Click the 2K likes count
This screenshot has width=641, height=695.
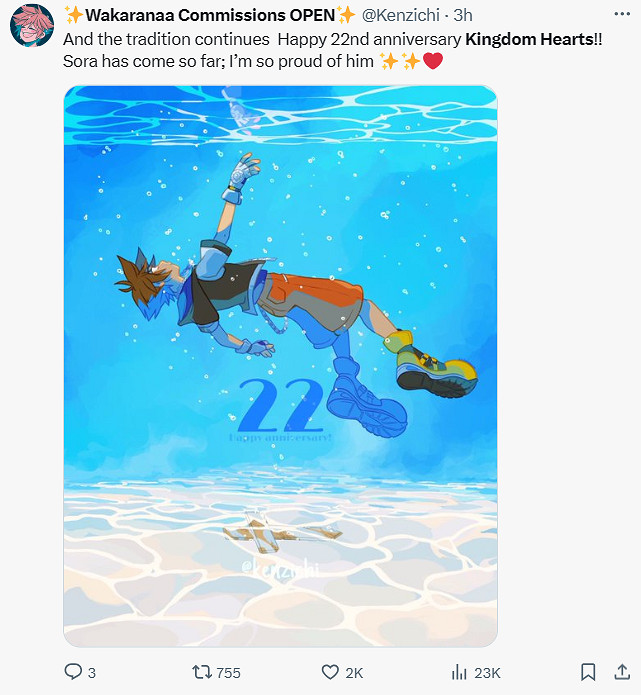click(x=354, y=673)
